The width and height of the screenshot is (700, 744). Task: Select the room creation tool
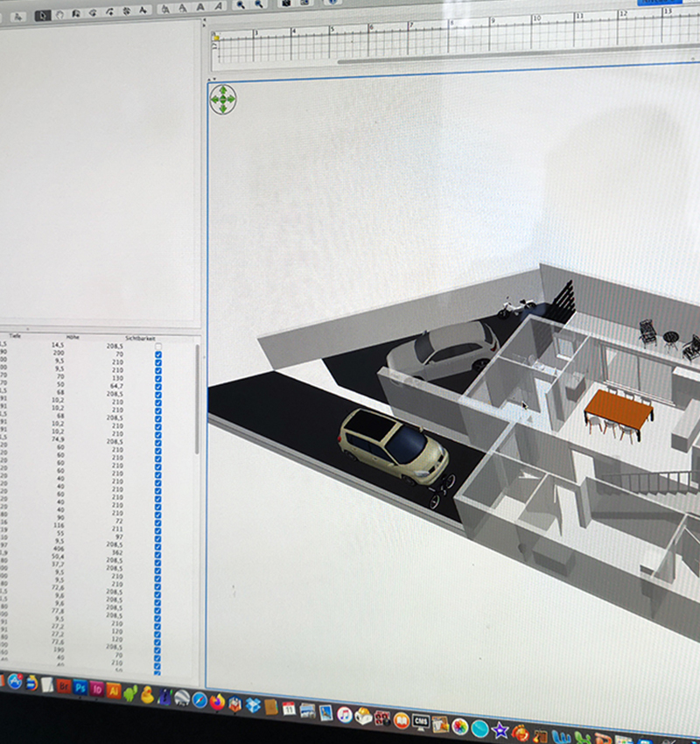(x=93, y=11)
